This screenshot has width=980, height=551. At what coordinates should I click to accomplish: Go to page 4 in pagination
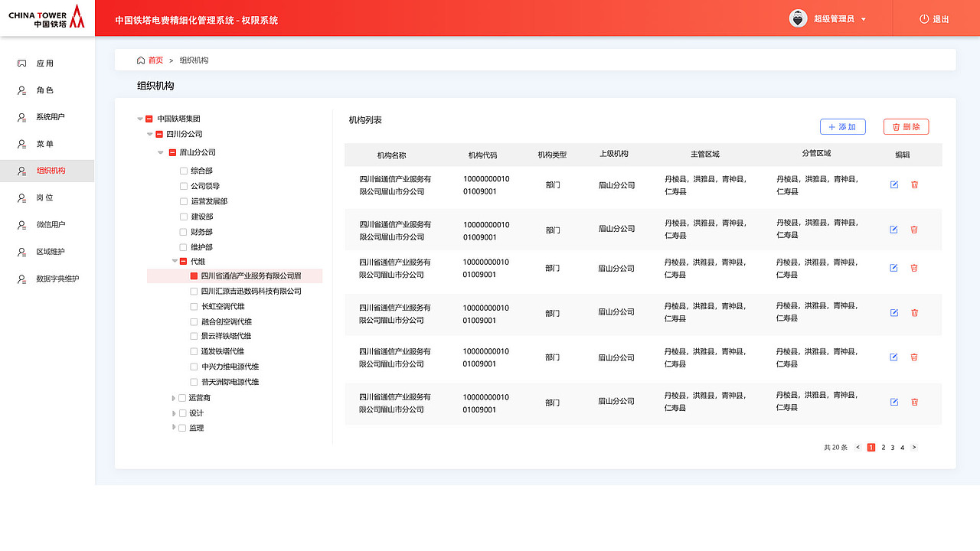click(902, 448)
